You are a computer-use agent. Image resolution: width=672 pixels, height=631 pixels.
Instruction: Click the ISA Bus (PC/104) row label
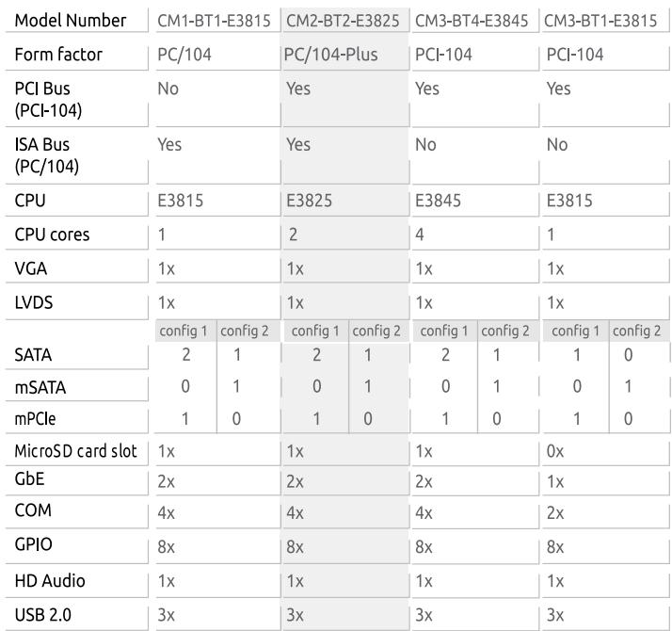(47, 155)
